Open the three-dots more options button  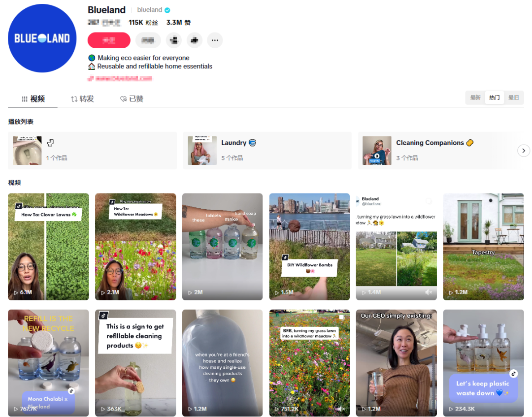(215, 40)
